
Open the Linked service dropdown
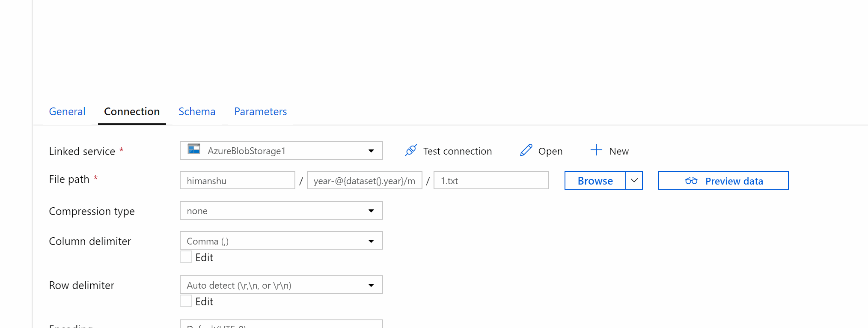click(x=281, y=150)
